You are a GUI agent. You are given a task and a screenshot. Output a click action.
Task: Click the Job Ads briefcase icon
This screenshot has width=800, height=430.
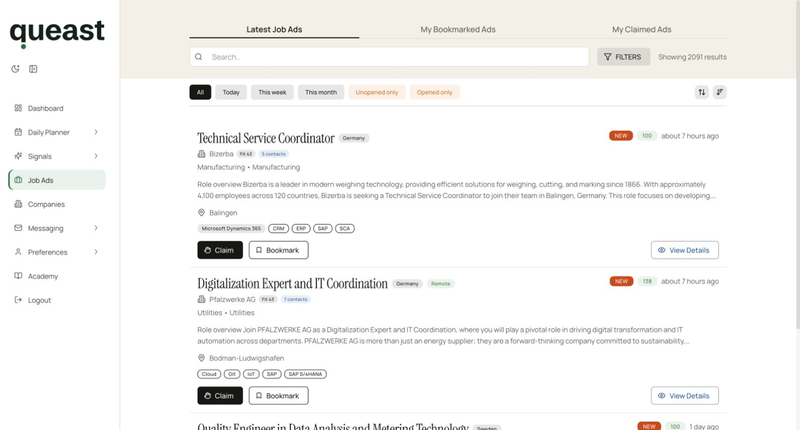click(x=18, y=180)
